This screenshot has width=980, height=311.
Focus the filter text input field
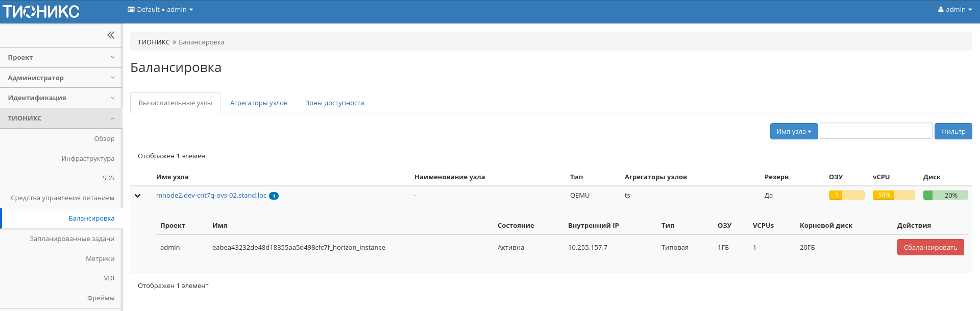pyautogui.click(x=876, y=131)
